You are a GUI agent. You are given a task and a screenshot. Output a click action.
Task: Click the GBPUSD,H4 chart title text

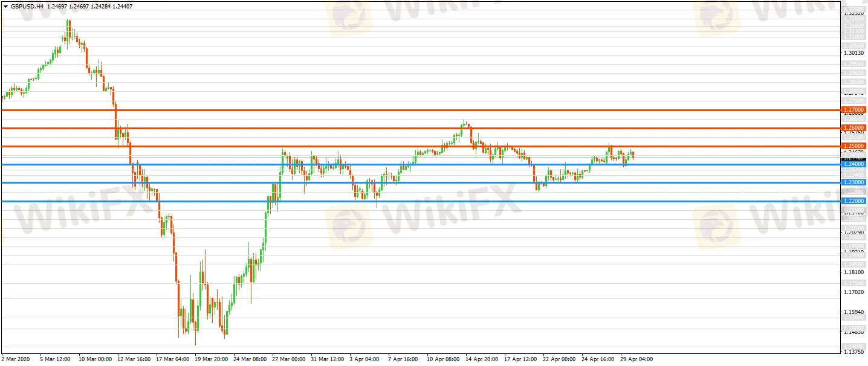click(27, 7)
